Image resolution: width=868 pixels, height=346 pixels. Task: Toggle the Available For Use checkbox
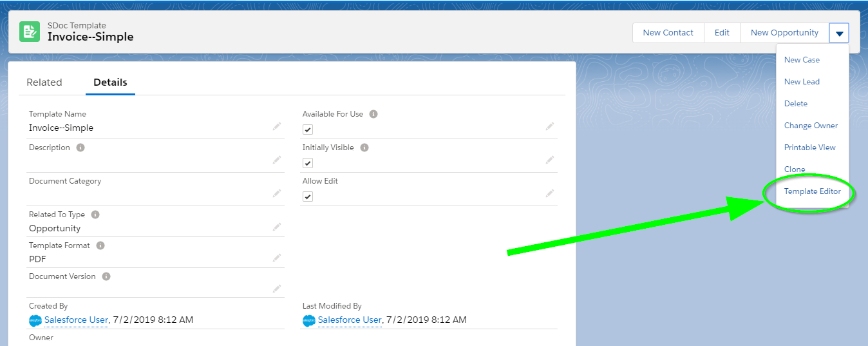pyautogui.click(x=308, y=130)
